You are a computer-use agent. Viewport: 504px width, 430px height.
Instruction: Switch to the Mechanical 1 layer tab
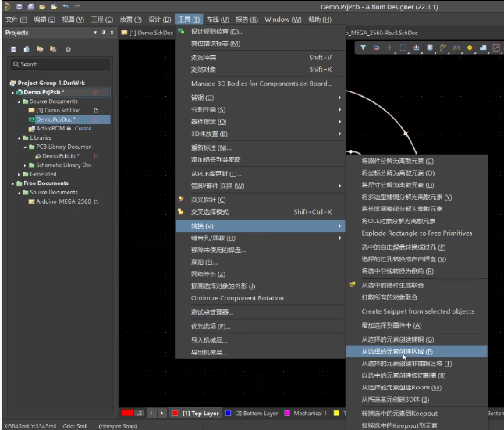pos(306,414)
